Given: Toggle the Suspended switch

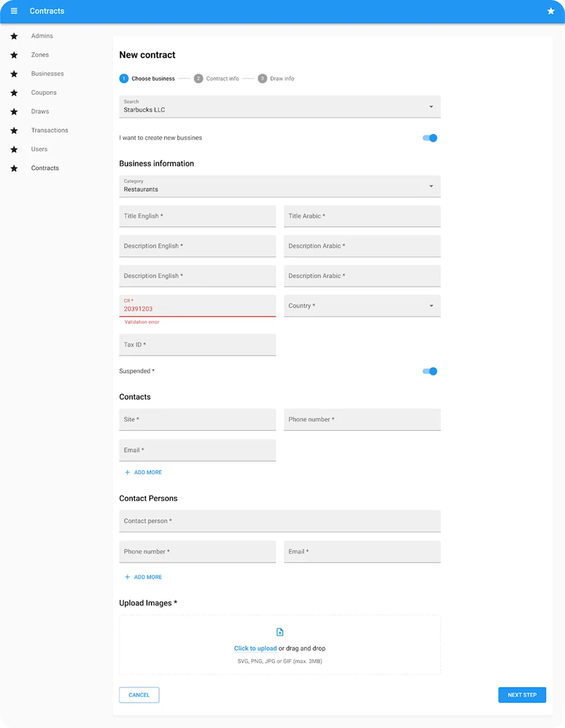Looking at the screenshot, I should tap(430, 371).
